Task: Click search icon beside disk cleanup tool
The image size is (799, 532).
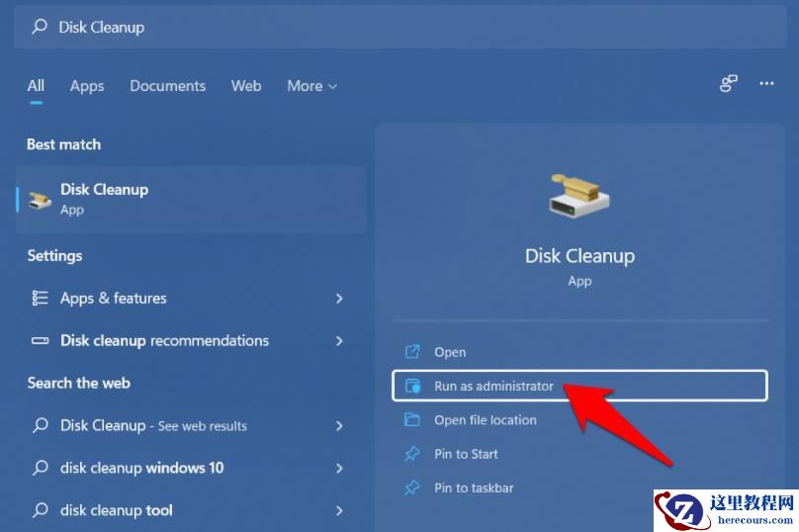Action: click(x=40, y=509)
